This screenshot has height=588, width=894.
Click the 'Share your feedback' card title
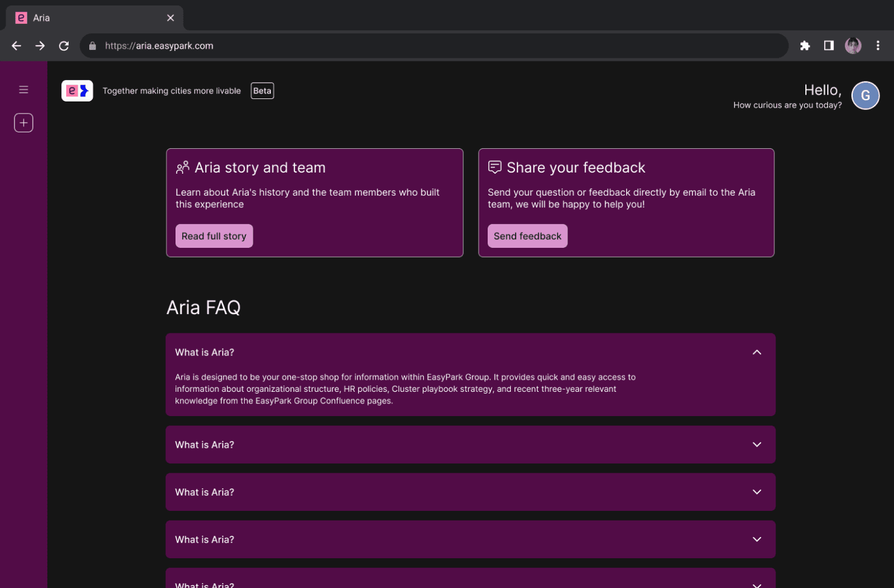pos(576,168)
